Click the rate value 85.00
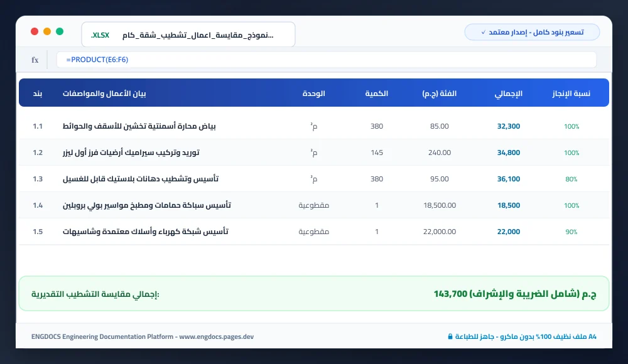This screenshot has width=628, height=364. point(440,126)
